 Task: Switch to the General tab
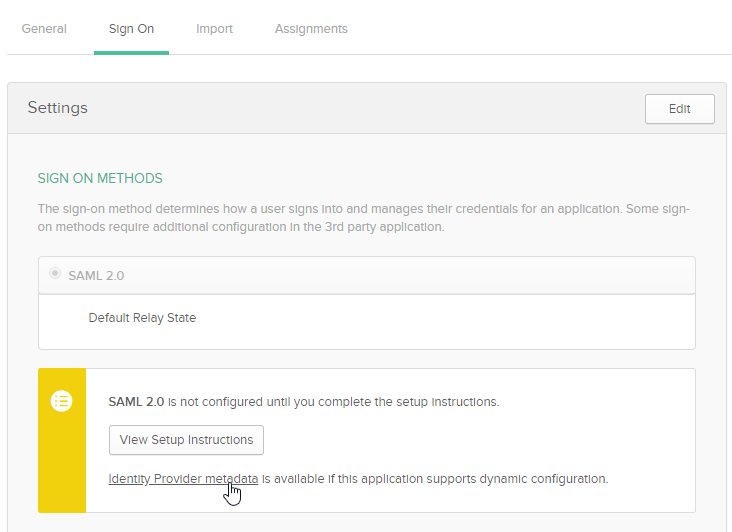[44, 29]
